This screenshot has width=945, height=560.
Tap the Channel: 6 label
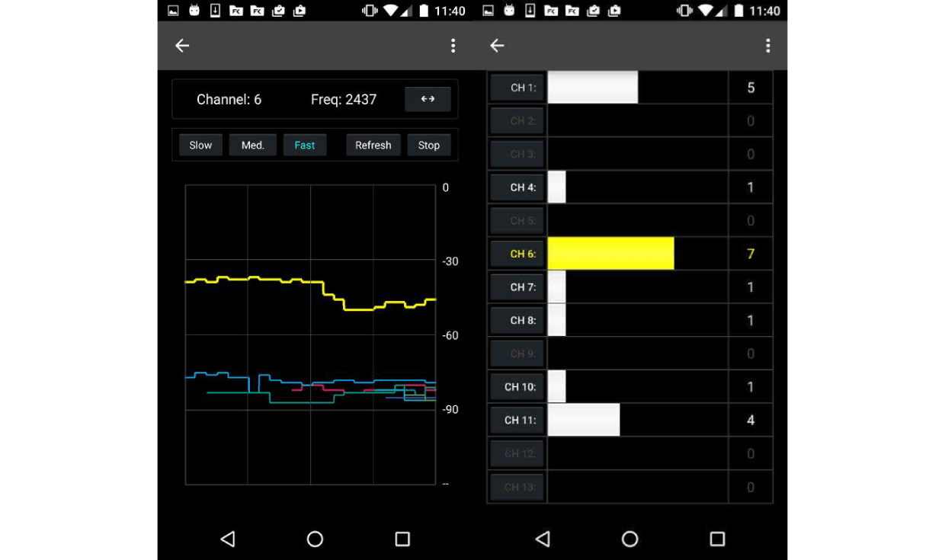click(229, 99)
